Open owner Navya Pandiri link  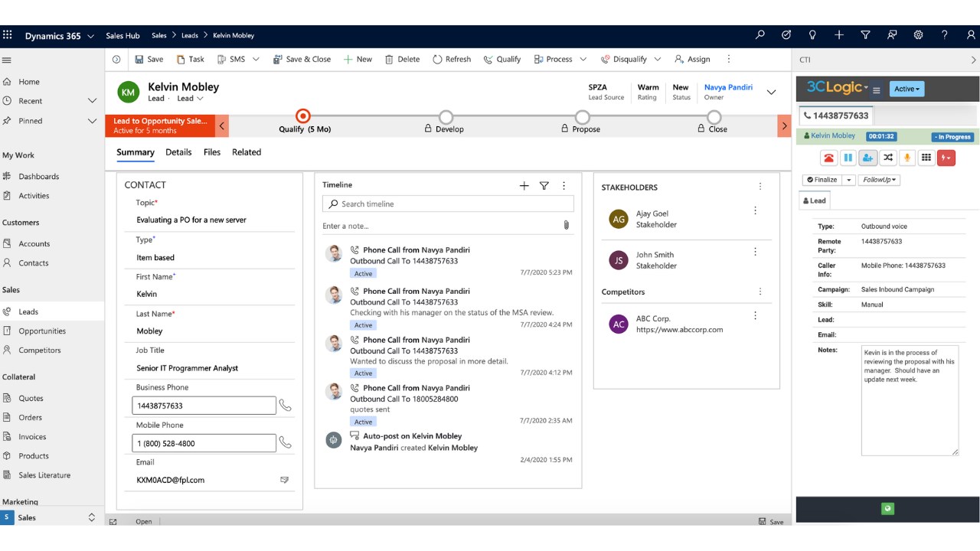728,87
